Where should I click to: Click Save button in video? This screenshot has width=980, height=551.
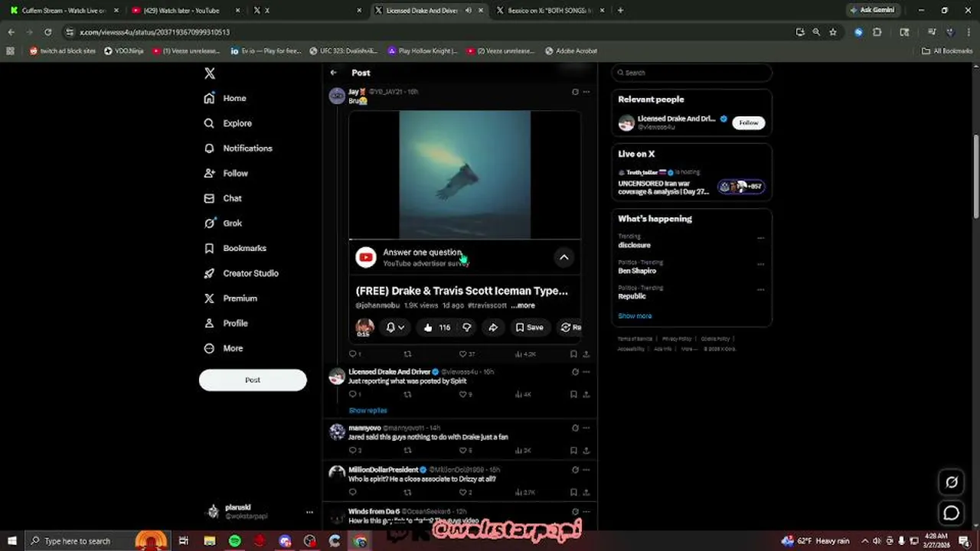(x=529, y=328)
